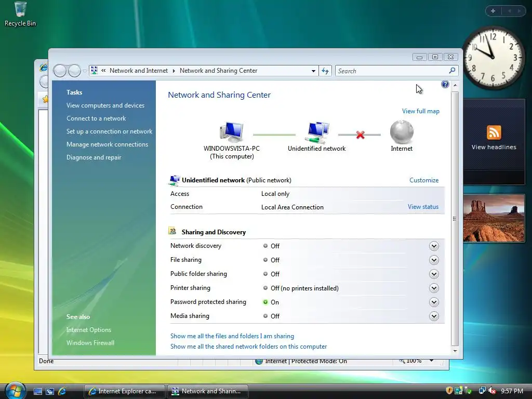This screenshot has width=532, height=399.
Task: Select Diagnose and repair task
Action: coord(94,157)
